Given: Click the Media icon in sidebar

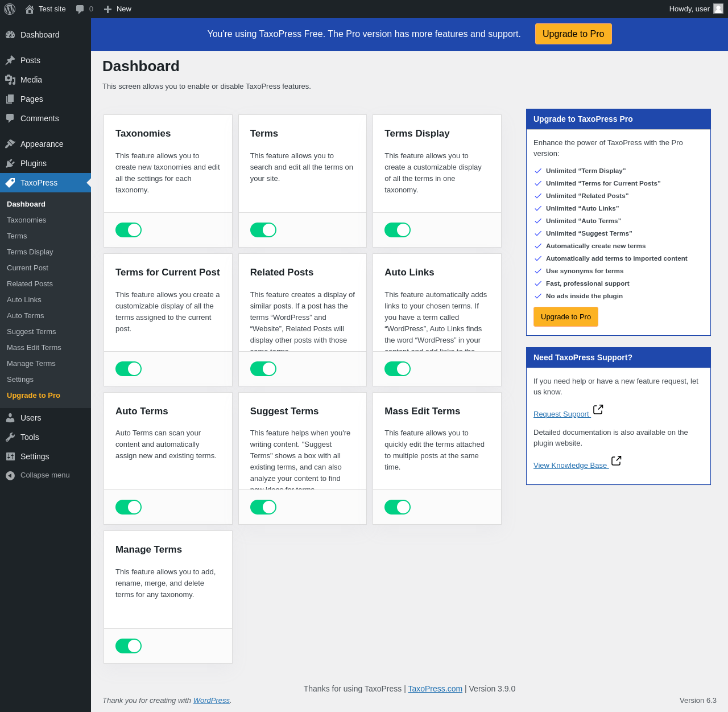Looking at the screenshot, I should (10, 80).
